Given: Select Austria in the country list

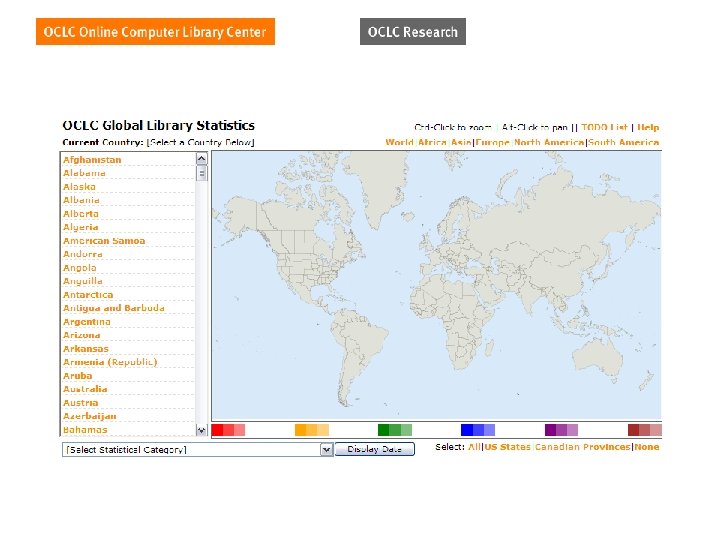Looking at the screenshot, I should [x=80, y=403].
